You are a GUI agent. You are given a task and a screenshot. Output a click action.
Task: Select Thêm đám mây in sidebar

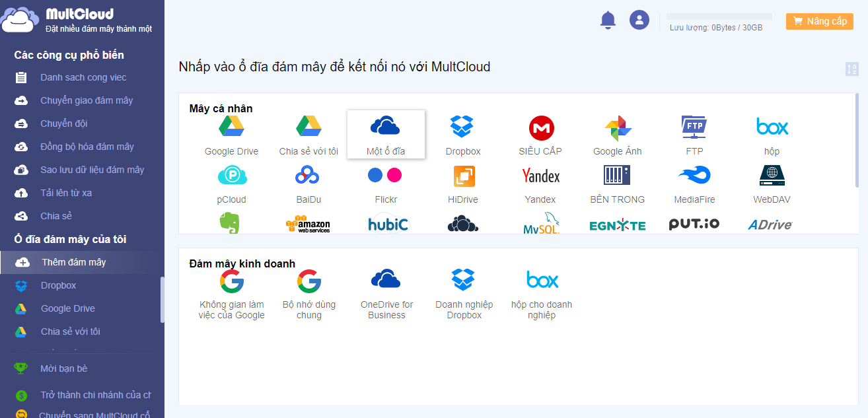pyautogui.click(x=81, y=262)
